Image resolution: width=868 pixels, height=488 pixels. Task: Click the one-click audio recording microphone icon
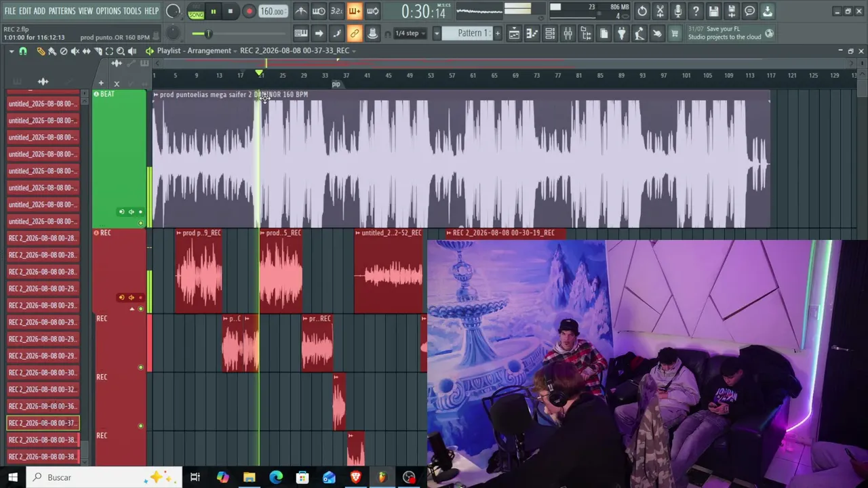click(x=677, y=11)
